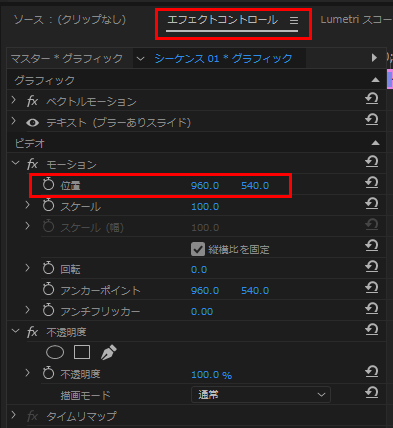Click the アンカーポイント Y value 540.0
Screen dimensions: 393x428
point(255,291)
